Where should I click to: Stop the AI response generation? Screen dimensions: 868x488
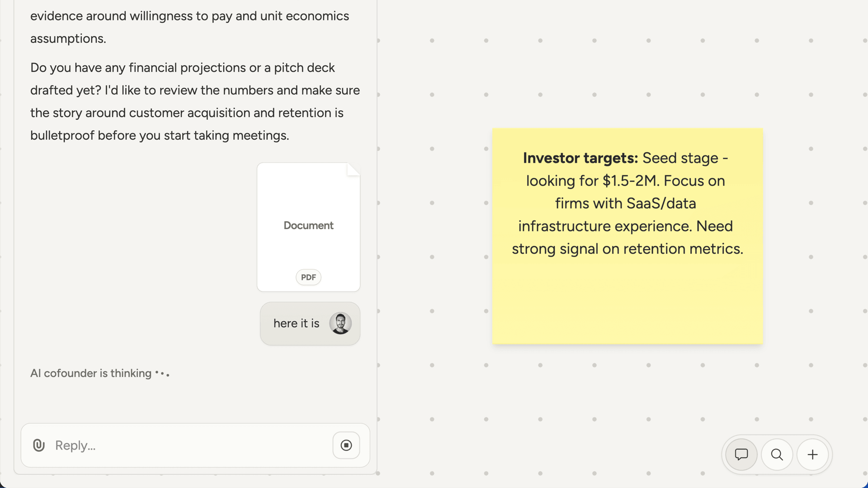click(346, 445)
